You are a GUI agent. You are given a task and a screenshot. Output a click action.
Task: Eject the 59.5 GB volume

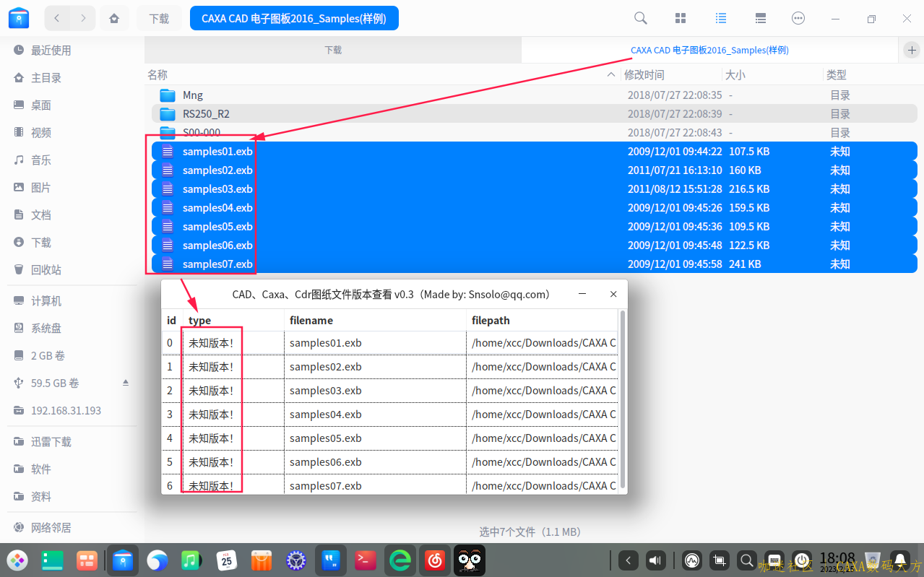pos(125,383)
